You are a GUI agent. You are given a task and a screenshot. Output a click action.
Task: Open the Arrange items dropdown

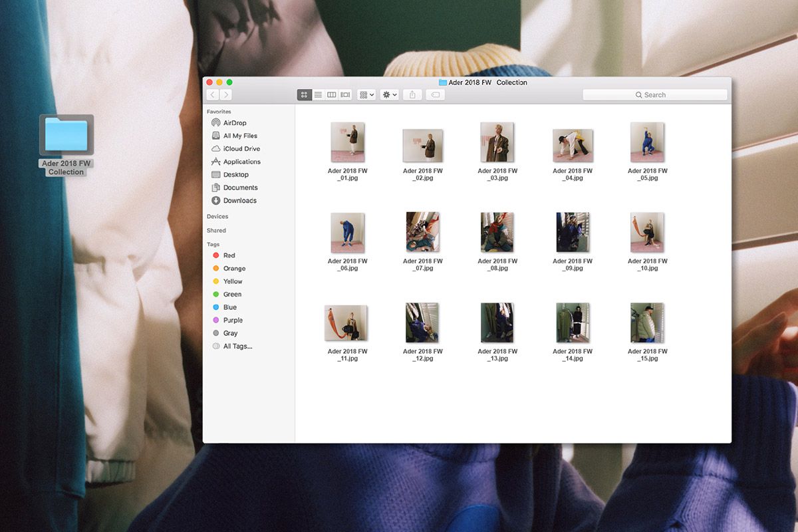click(x=366, y=95)
